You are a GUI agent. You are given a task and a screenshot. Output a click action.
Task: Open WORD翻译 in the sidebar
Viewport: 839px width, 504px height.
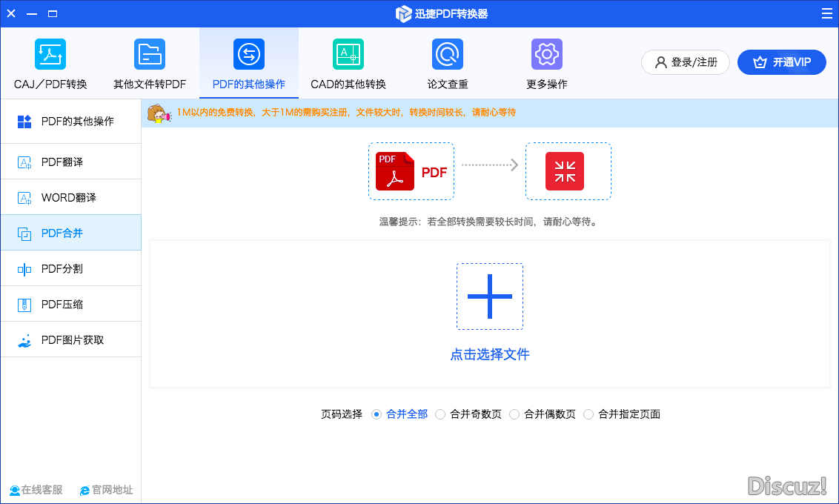pyautogui.click(x=70, y=197)
